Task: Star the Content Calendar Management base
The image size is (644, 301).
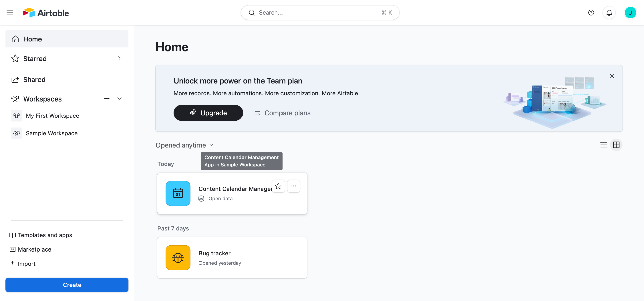Action: click(x=278, y=186)
